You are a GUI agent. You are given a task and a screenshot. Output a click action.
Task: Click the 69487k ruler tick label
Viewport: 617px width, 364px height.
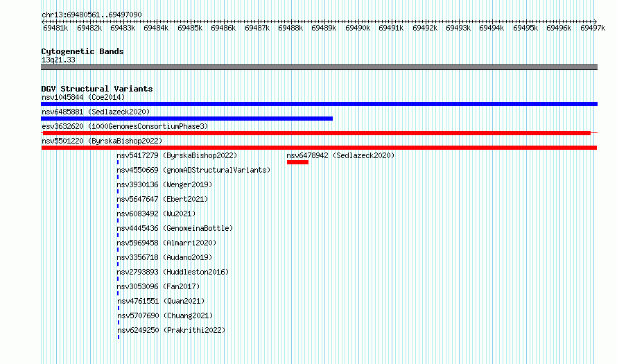click(x=257, y=28)
